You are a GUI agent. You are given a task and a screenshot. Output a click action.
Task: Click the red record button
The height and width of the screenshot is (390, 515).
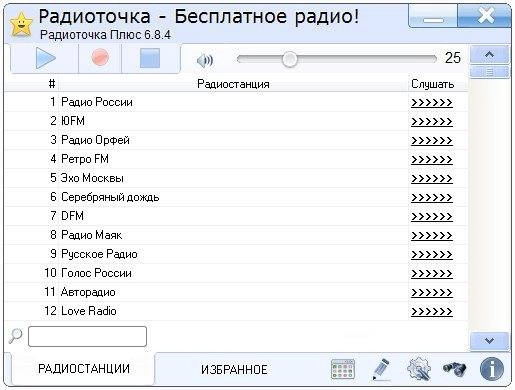pyautogui.click(x=100, y=57)
